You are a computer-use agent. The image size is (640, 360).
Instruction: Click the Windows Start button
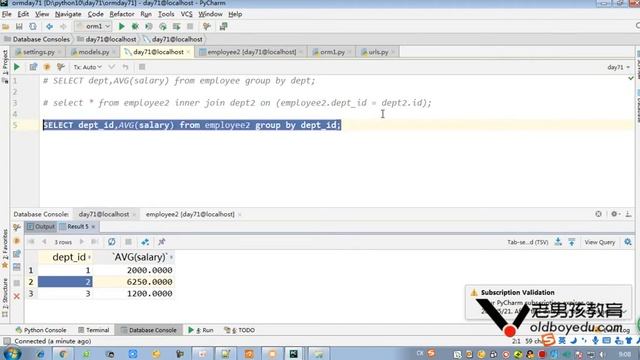click(x=11, y=353)
